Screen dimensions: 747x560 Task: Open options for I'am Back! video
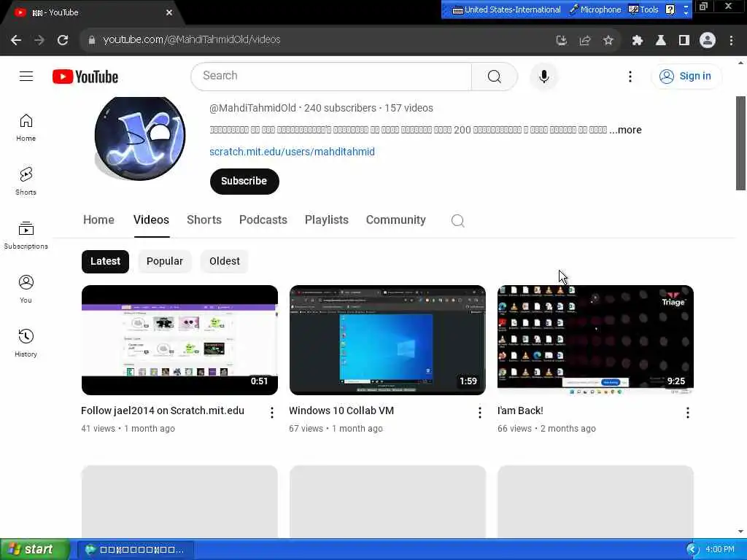(x=687, y=413)
